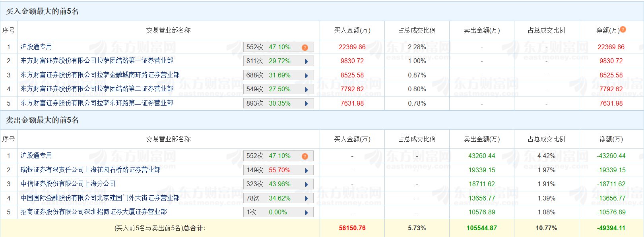Click the net amount -19339.15
The image size is (644, 237).
tap(611, 170)
